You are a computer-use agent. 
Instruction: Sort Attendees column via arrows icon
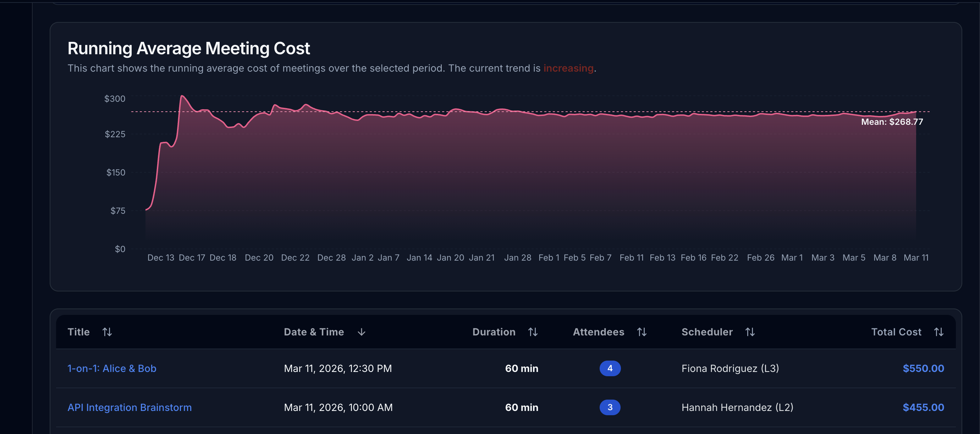(x=642, y=332)
